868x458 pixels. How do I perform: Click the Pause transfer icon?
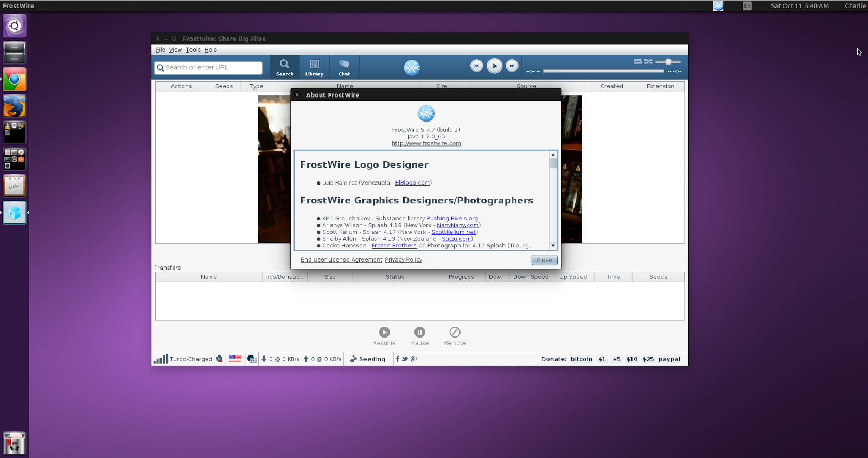(419, 332)
